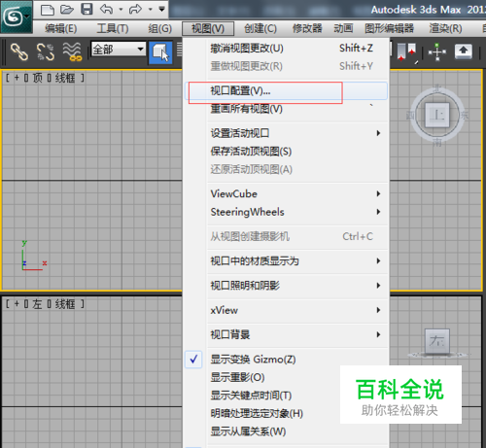Expand the SteeringWheels submenu
The width and height of the screenshot is (486, 448).
pos(286,212)
